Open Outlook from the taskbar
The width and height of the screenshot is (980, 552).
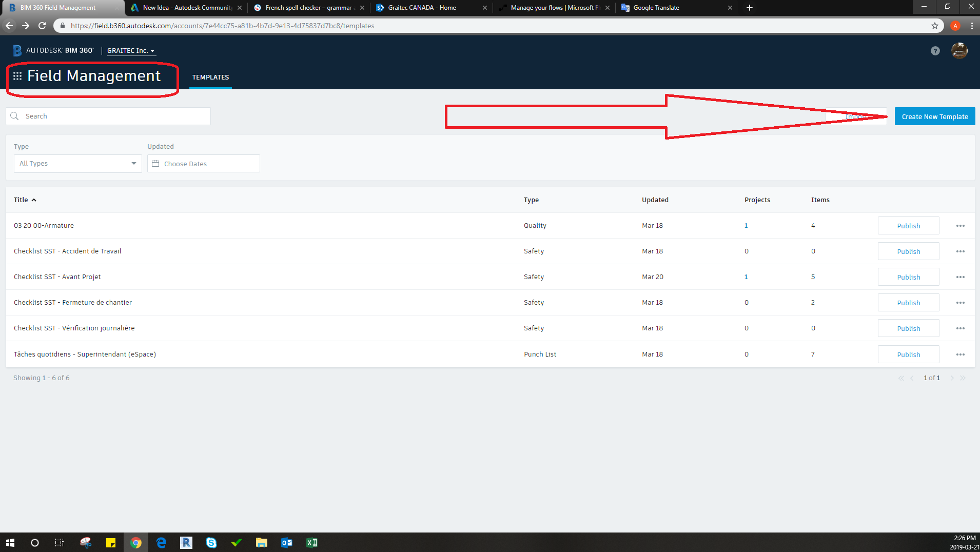[286, 542]
